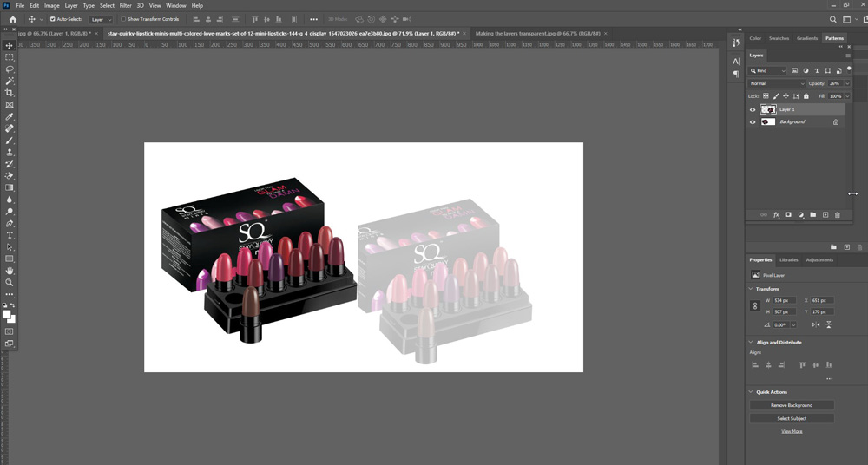Viewport: 868px width, 465px height.
Task: Select the Lasso tool
Action: click(10, 69)
